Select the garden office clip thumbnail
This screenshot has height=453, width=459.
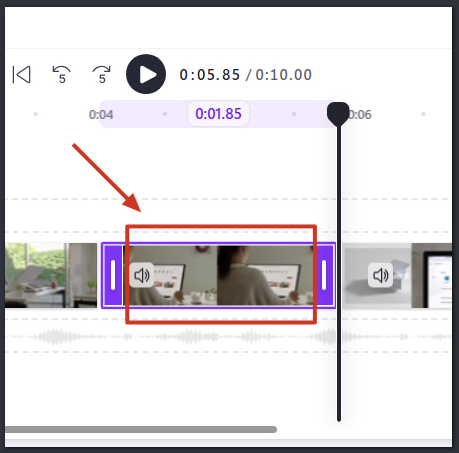tap(51, 275)
